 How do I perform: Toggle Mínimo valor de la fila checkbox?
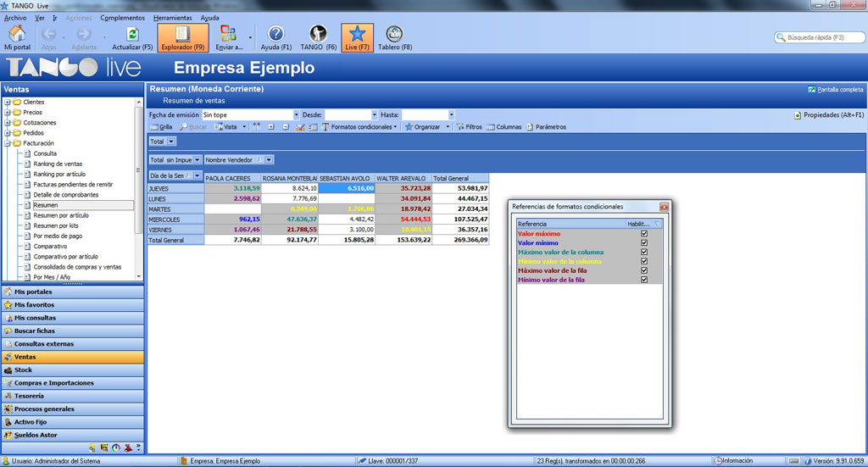(x=644, y=280)
